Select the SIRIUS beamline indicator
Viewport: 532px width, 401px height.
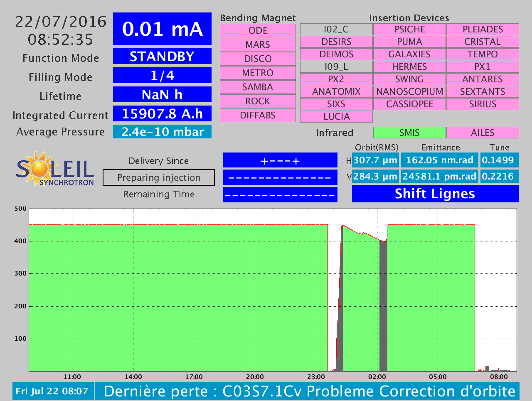click(483, 104)
